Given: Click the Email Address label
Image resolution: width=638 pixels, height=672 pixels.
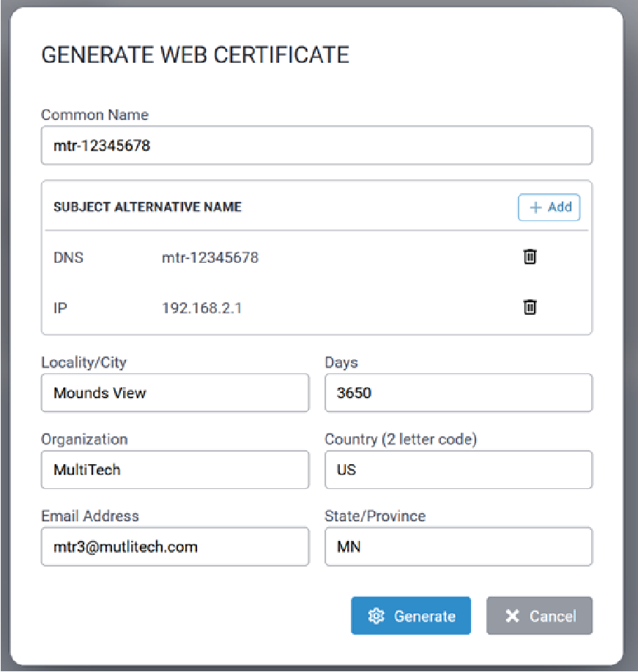Looking at the screenshot, I should tap(90, 516).
